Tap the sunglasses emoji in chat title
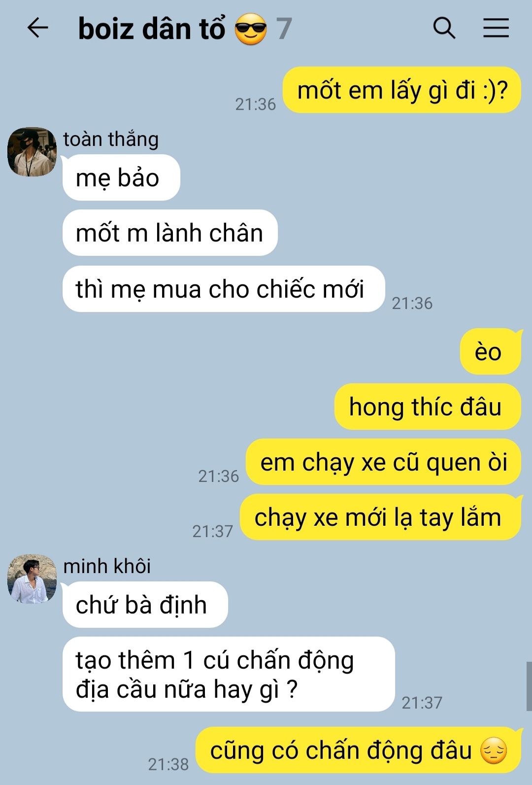 251,30
